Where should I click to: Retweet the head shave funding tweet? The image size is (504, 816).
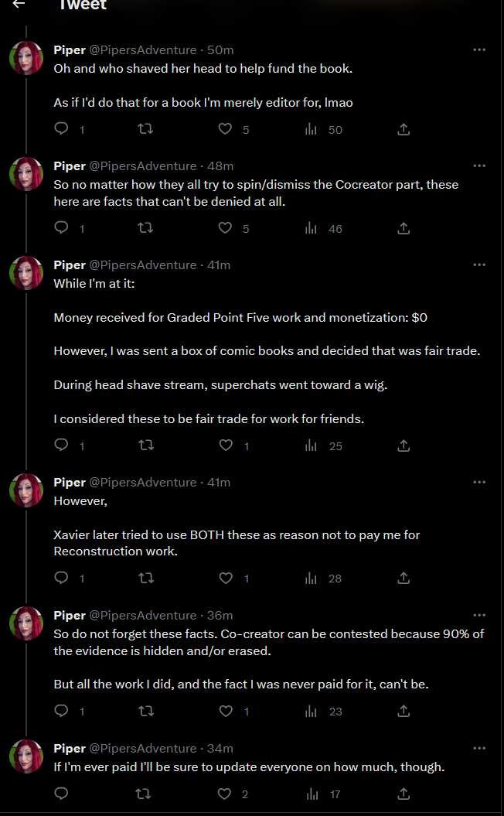(x=144, y=129)
